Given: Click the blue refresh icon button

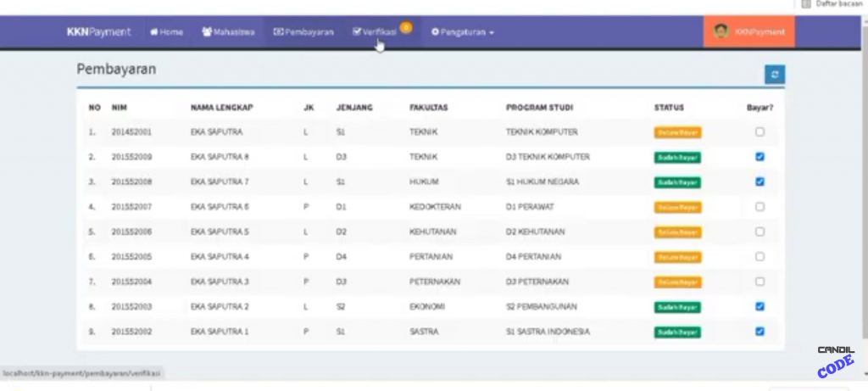Looking at the screenshot, I should (774, 75).
